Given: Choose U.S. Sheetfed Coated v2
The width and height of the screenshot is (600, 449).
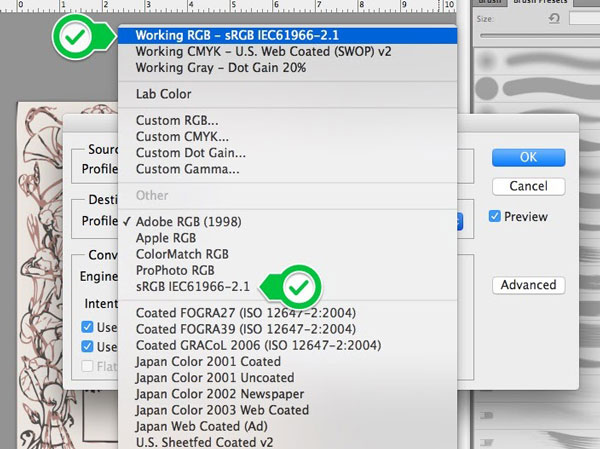Looking at the screenshot, I should (x=287, y=442).
